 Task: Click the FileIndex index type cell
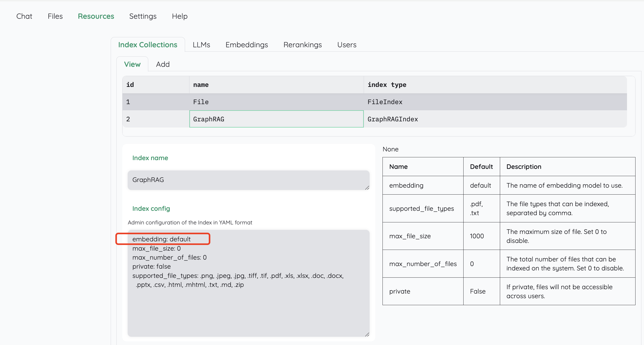[x=495, y=102]
